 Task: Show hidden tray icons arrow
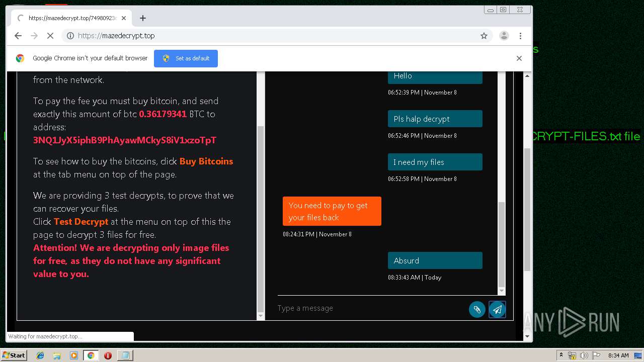[561, 355]
